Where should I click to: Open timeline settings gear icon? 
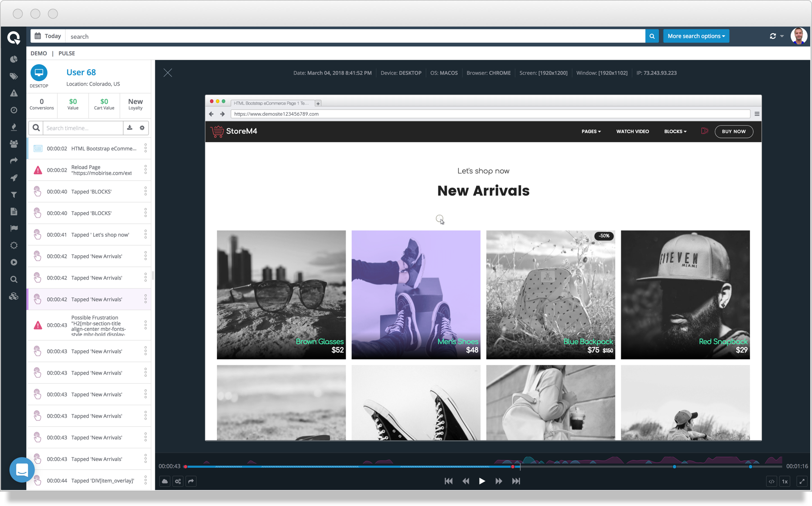(x=142, y=128)
